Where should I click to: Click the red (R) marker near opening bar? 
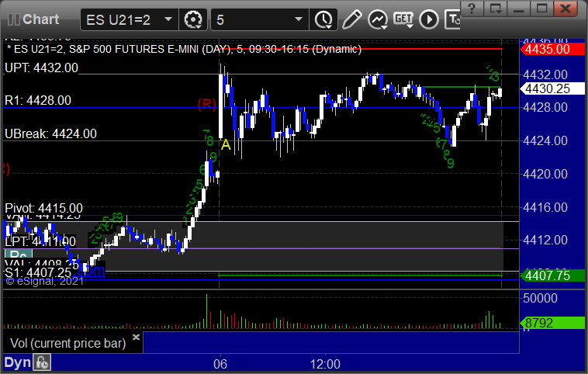point(207,104)
